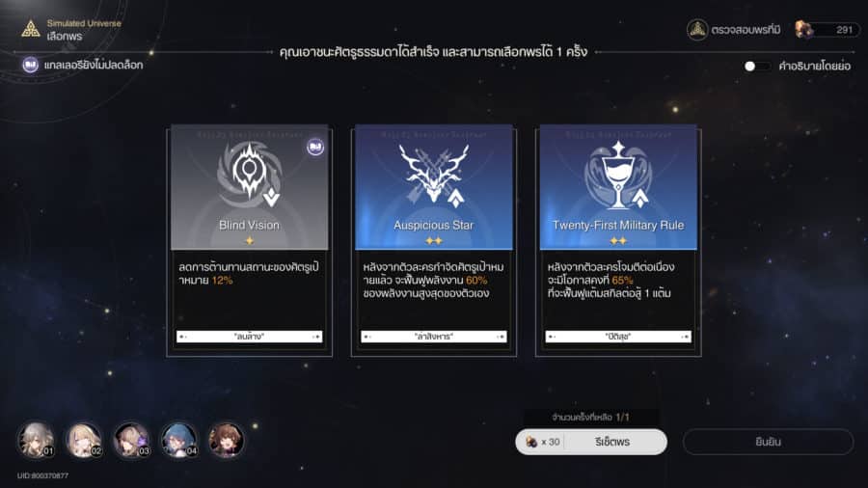Select the Blind Vision blessing description
Viewport: 868px width, 488px height.
click(x=249, y=273)
